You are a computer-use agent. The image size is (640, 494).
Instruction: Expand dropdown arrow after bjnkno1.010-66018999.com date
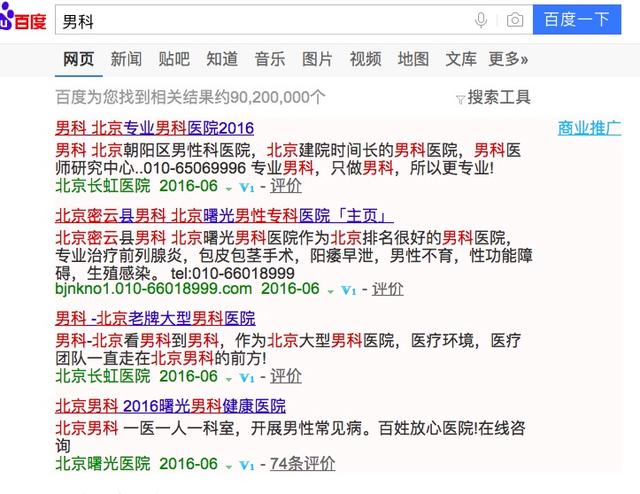(331, 292)
